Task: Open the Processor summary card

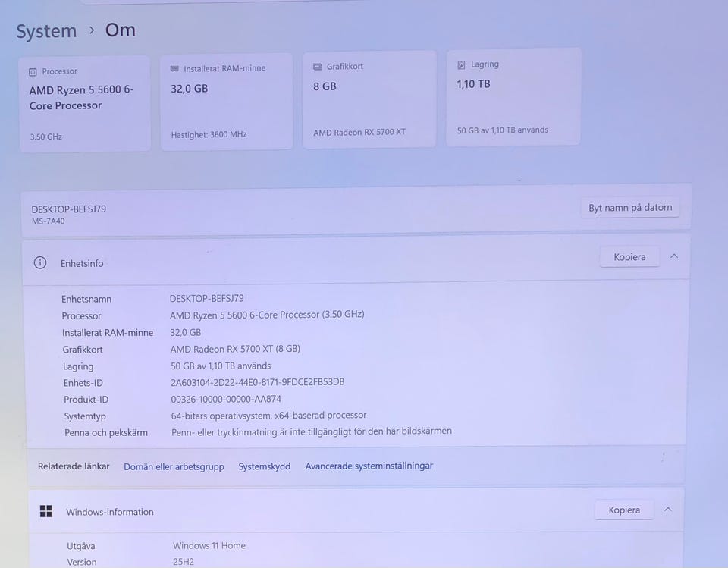Action: (84, 104)
